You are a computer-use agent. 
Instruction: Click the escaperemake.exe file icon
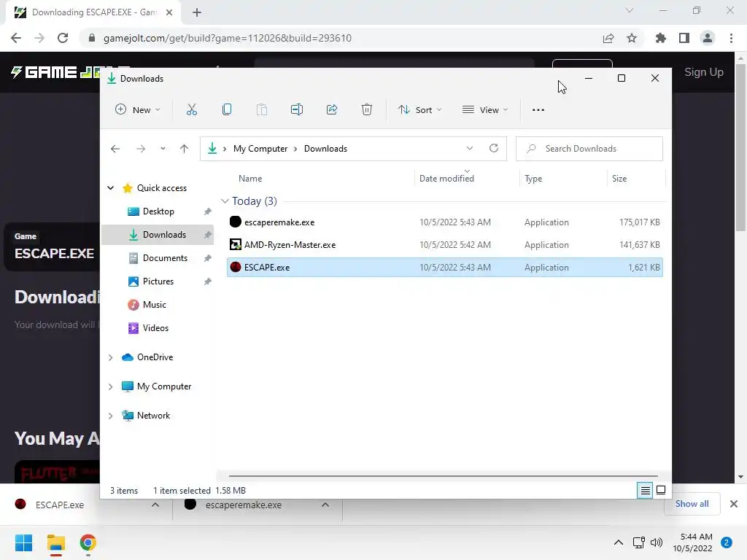coord(236,222)
